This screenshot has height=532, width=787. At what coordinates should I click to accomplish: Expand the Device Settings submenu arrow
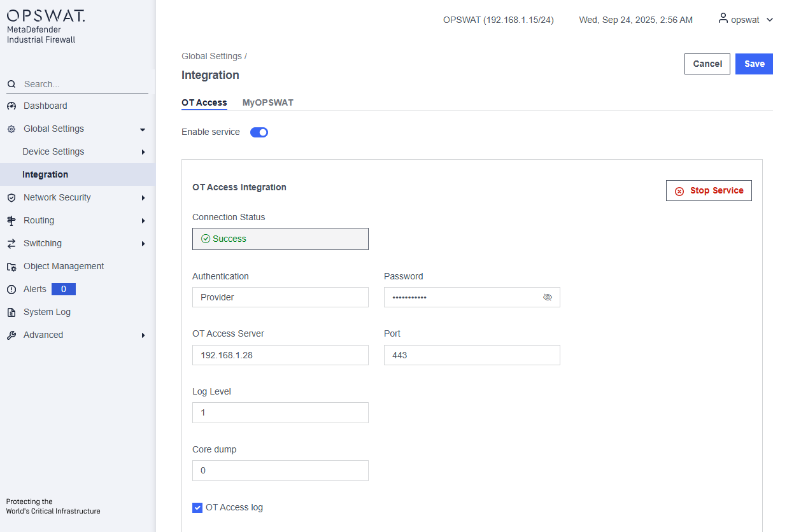pyautogui.click(x=143, y=152)
